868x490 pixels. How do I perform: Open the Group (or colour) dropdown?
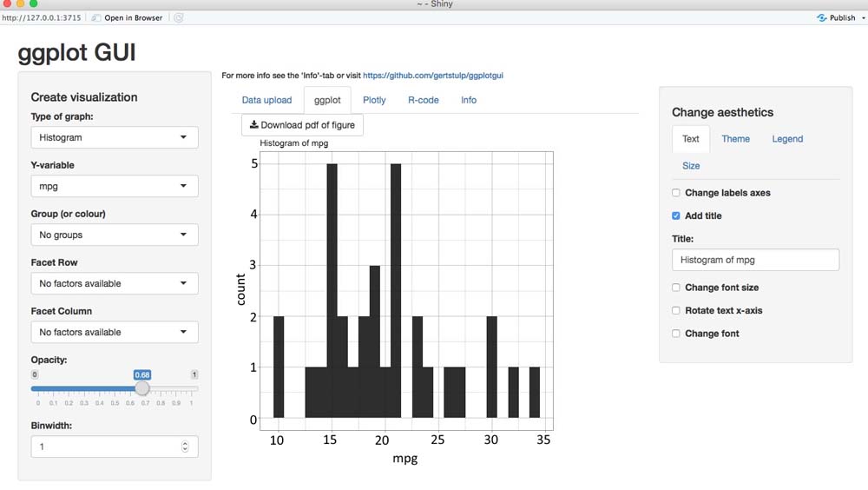[114, 235]
